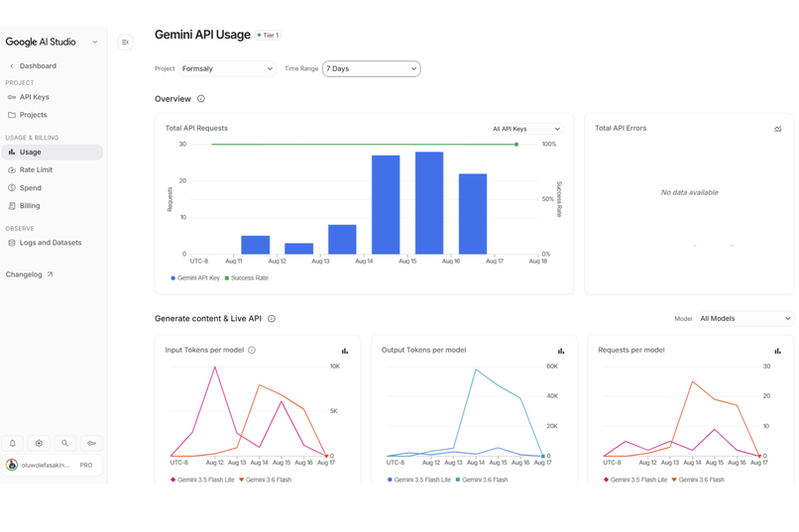799x532 pixels.
Task: Click the Output Tokens per model title
Action: click(x=423, y=350)
